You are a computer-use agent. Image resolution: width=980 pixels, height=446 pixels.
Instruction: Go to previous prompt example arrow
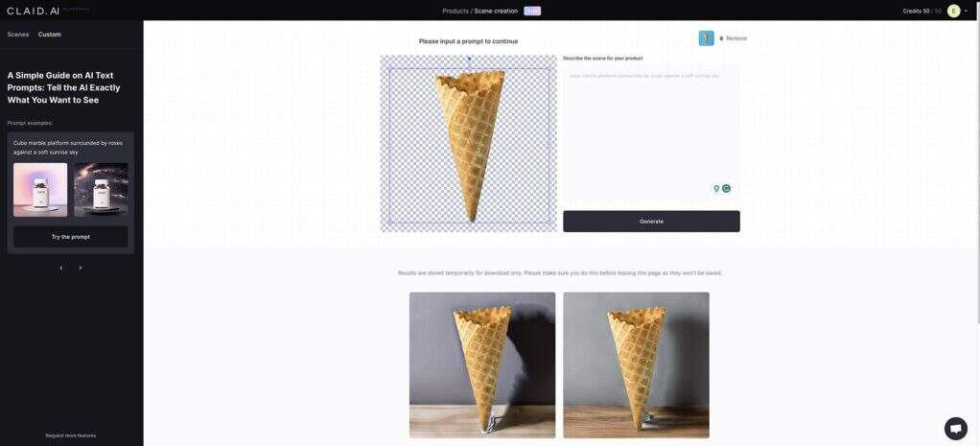(61, 268)
